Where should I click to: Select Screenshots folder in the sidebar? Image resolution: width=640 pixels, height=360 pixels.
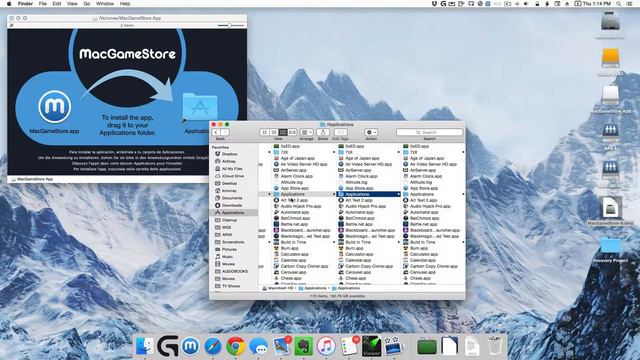click(233, 242)
